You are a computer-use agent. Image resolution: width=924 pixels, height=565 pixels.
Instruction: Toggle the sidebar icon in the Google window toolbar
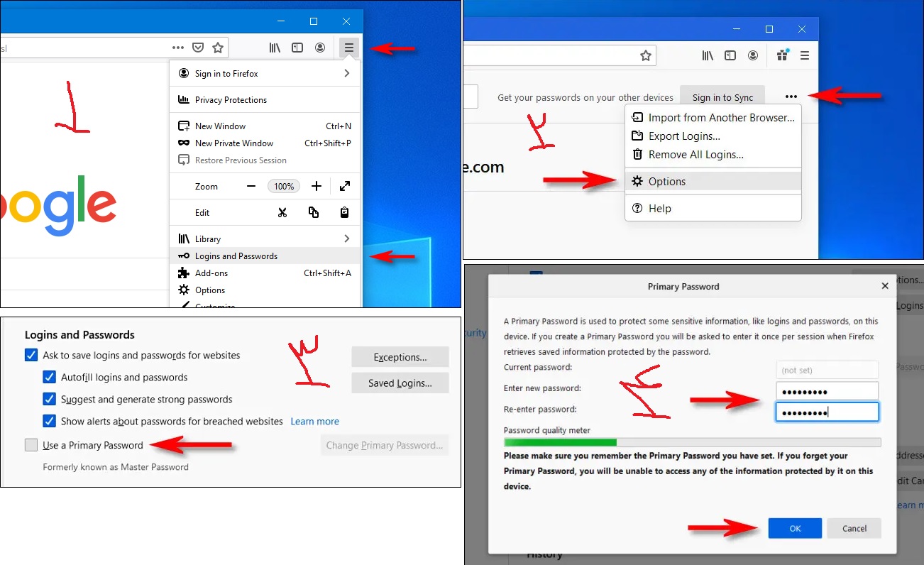[297, 48]
